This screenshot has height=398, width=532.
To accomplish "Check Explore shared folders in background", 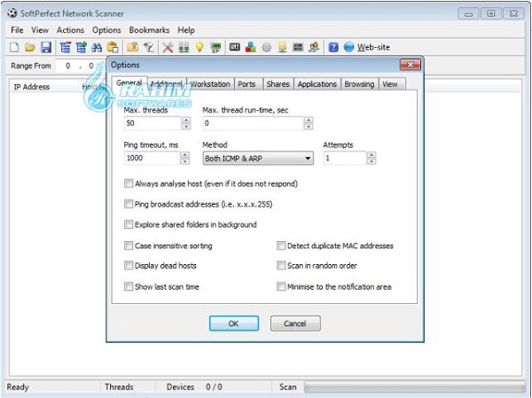I will [x=129, y=224].
